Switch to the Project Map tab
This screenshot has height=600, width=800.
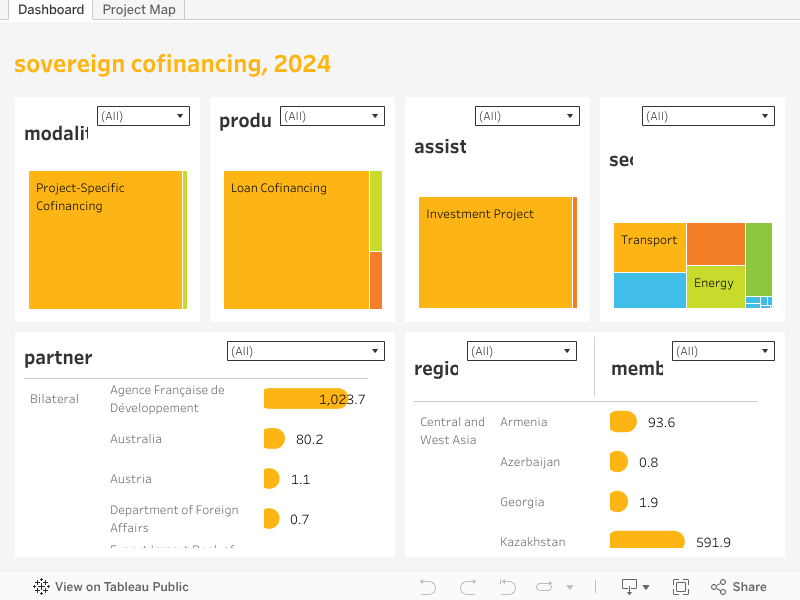[x=139, y=10]
